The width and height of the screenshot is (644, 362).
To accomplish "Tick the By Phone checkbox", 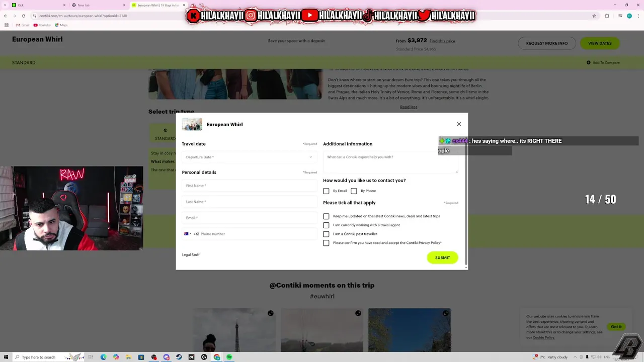I will [x=354, y=191].
